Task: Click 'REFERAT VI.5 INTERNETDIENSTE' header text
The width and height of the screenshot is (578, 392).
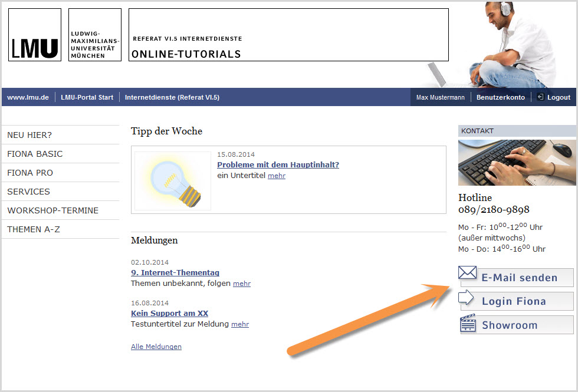Action: pyautogui.click(x=188, y=39)
